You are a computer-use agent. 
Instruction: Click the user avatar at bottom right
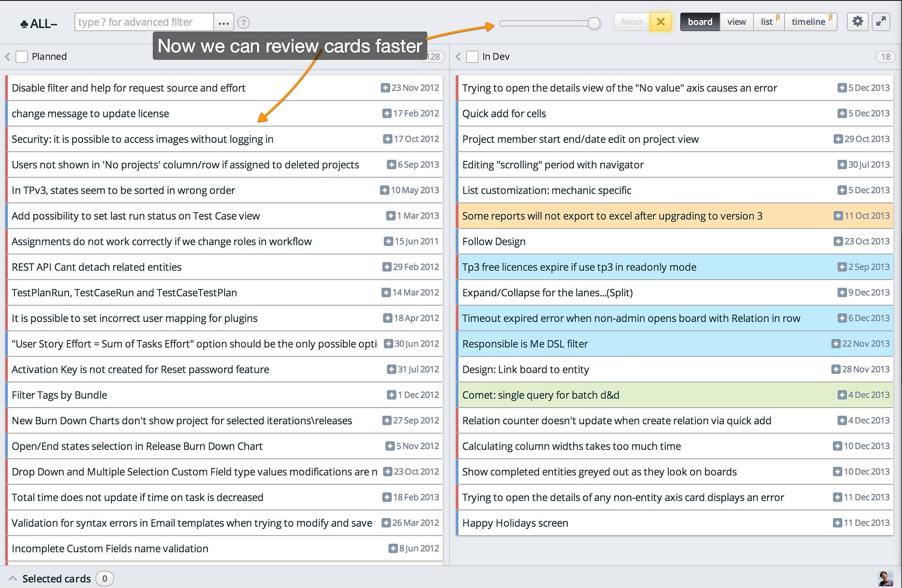(885, 579)
